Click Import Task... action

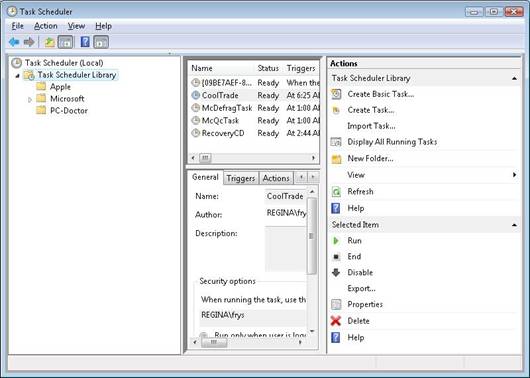pyautogui.click(x=371, y=126)
